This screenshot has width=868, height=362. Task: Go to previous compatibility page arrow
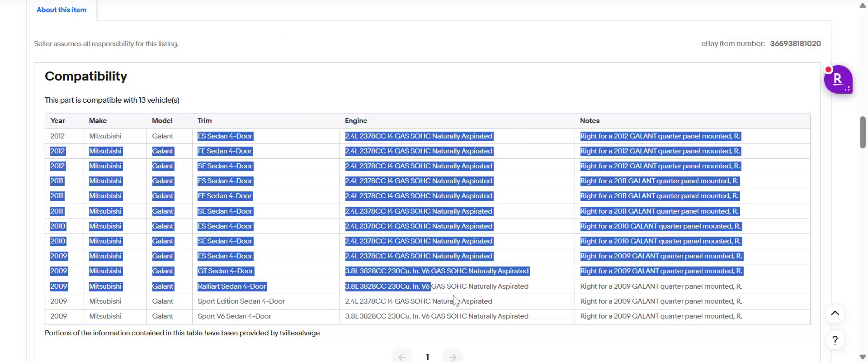402,357
